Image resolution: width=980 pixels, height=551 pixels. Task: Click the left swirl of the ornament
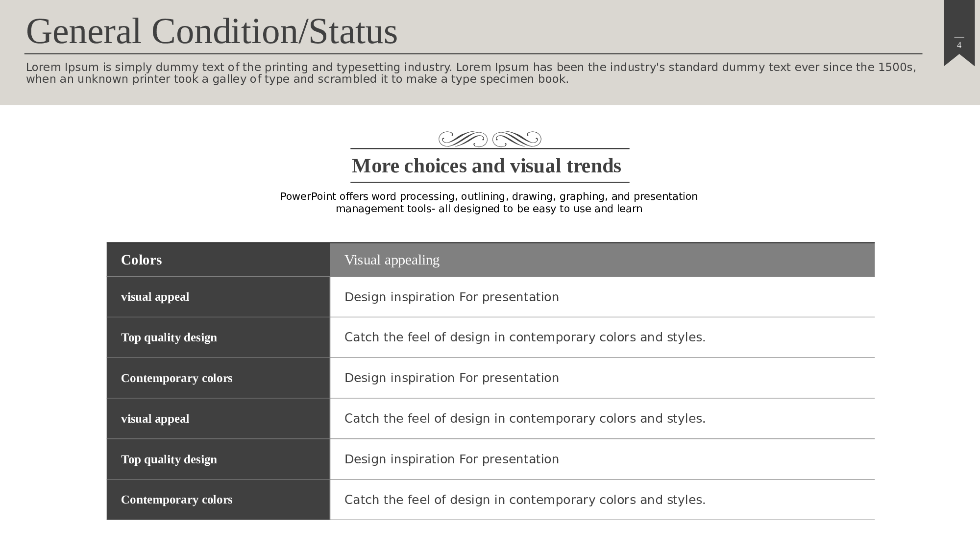click(x=463, y=139)
